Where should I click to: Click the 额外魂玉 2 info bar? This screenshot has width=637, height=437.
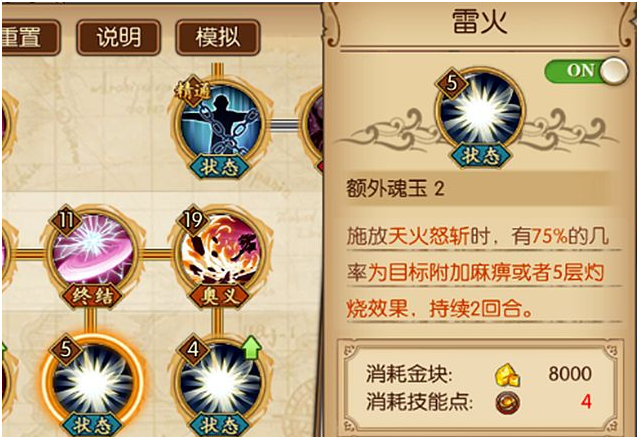click(x=478, y=189)
